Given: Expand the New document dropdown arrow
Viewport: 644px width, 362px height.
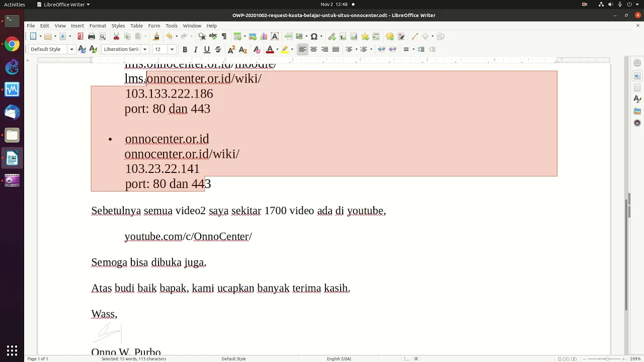Looking at the screenshot, I should (40, 36).
